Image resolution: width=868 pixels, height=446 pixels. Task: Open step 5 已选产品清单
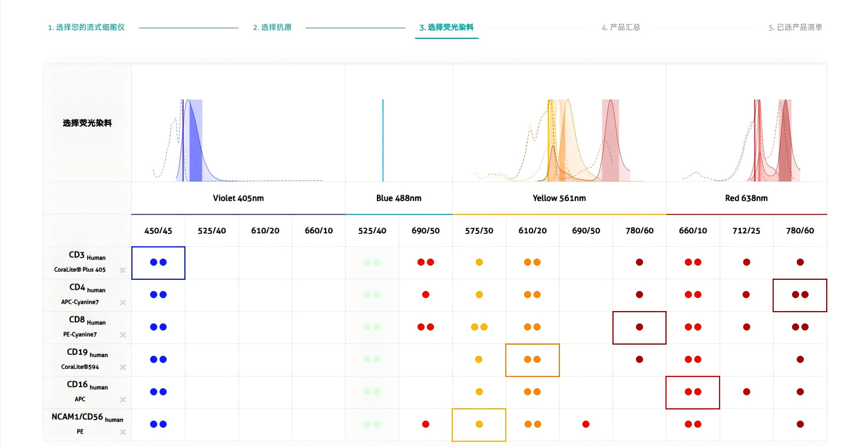click(795, 28)
